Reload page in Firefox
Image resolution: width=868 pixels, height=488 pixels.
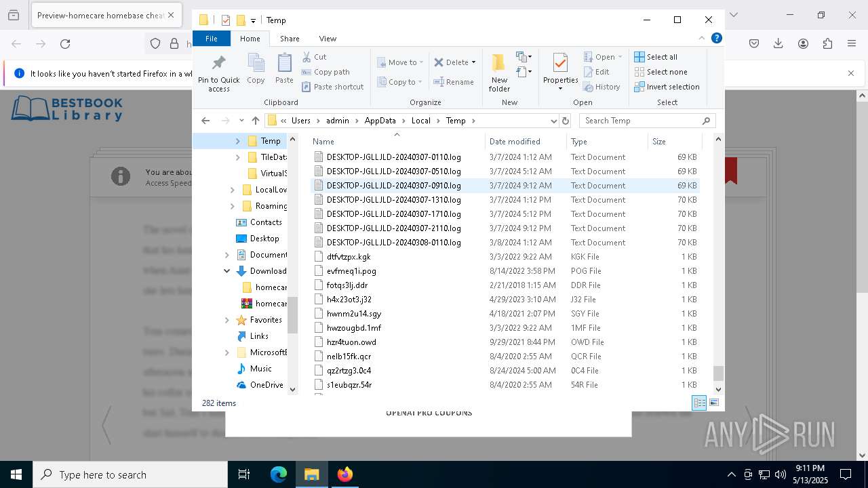coord(65,44)
